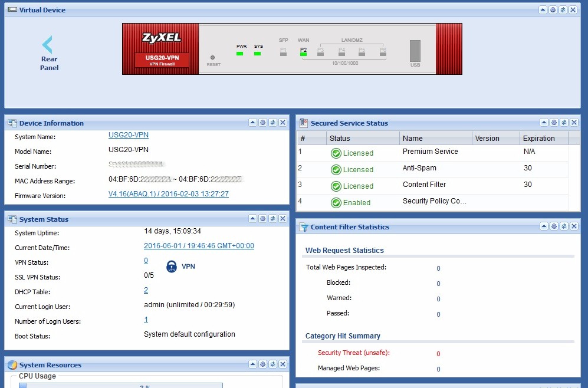The image size is (588, 388).
Task: Close the Virtual Device panel
Action: coord(573,10)
